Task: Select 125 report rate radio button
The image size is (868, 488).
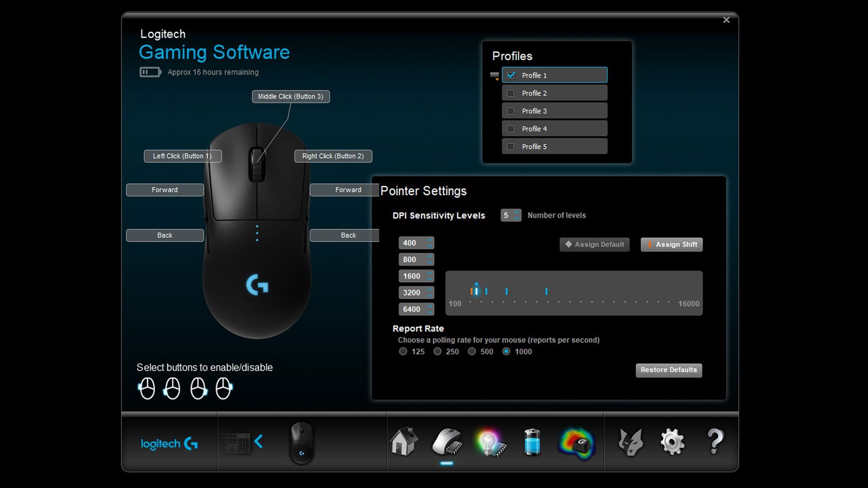Action: tap(403, 351)
